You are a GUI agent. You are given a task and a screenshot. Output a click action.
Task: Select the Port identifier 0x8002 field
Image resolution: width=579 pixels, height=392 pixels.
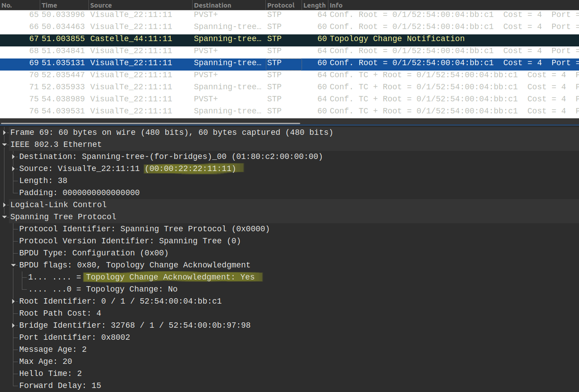tap(74, 338)
